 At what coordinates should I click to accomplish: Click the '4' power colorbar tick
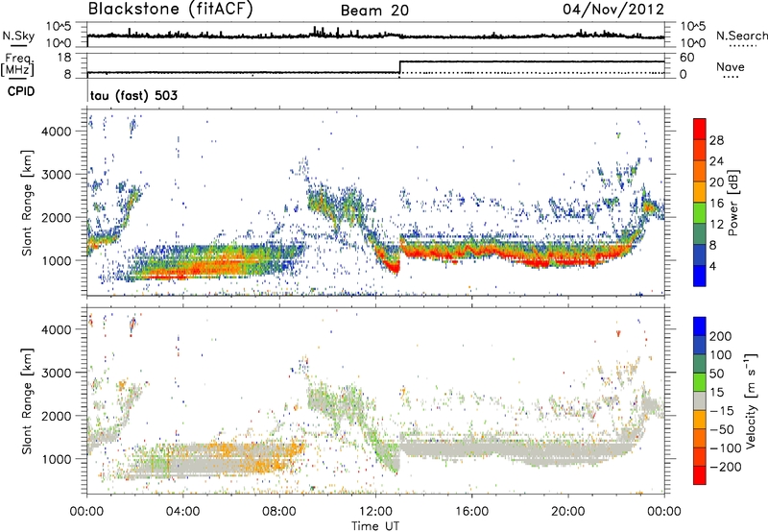click(712, 266)
